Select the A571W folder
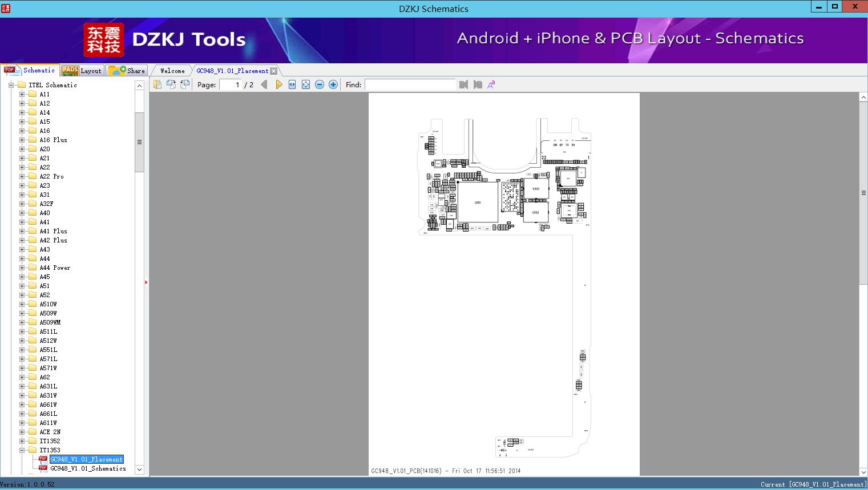Viewport: 868px width, 490px height. click(48, 368)
